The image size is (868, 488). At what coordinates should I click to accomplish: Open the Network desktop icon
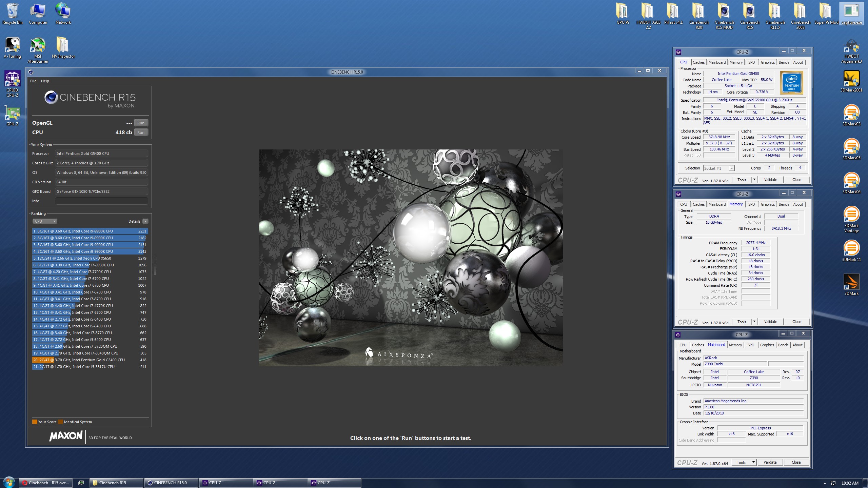[x=63, y=14]
